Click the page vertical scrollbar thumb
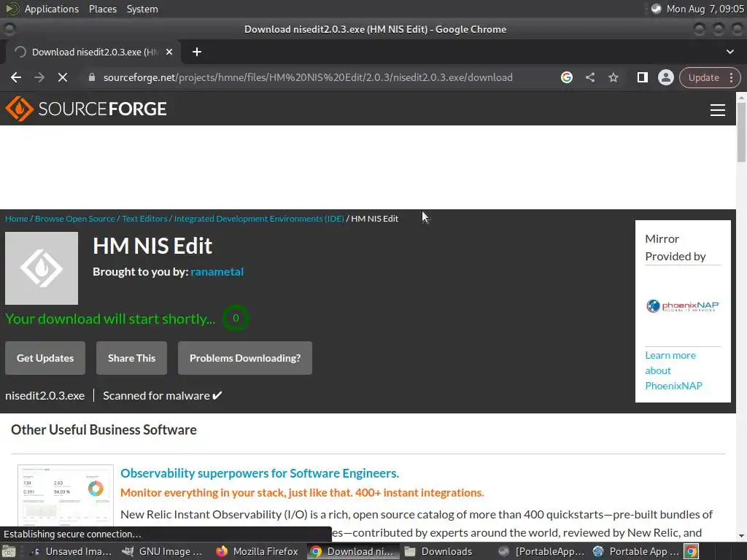The width and height of the screenshot is (747, 560). 741,131
